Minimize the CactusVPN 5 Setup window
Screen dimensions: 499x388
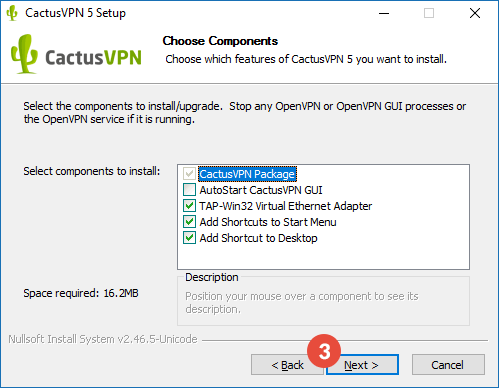[384, 13]
